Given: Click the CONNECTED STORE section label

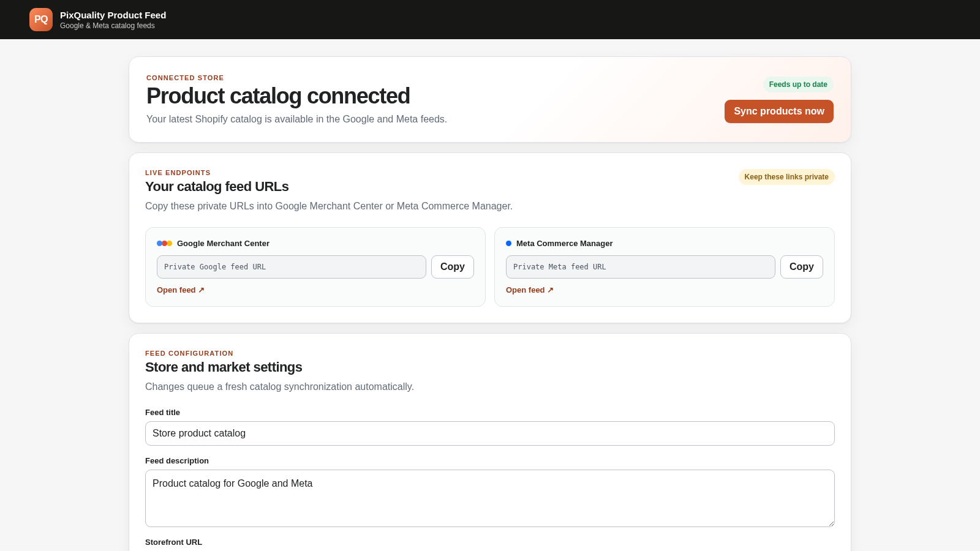Looking at the screenshot, I should (x=185, y=78).
